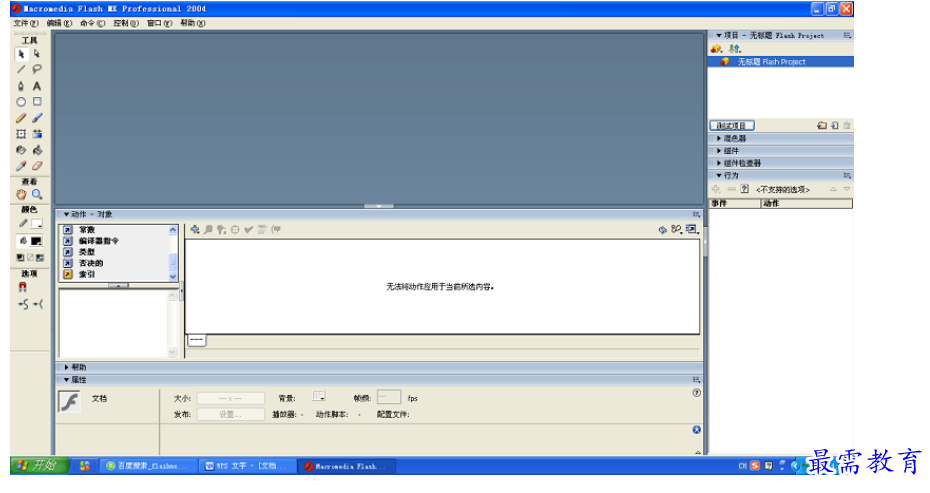Screen dimensions: 930x493
Task: Select the Hand tool
Action: click(21, 194)
